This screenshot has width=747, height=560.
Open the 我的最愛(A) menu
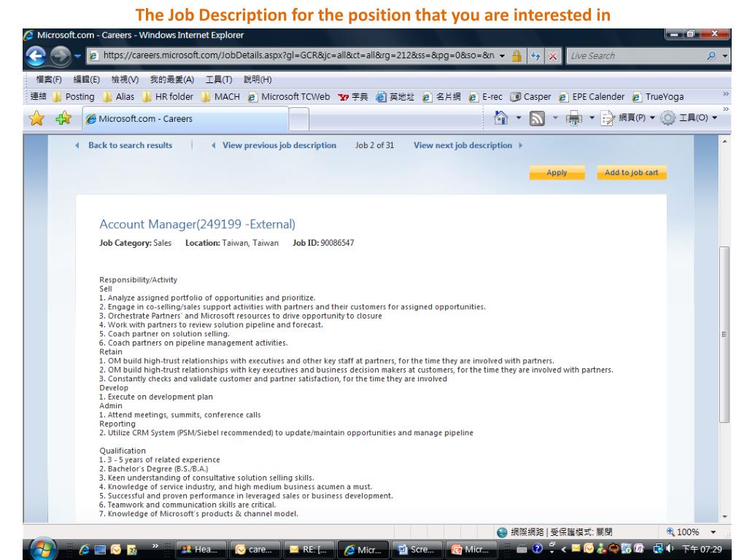172,79
